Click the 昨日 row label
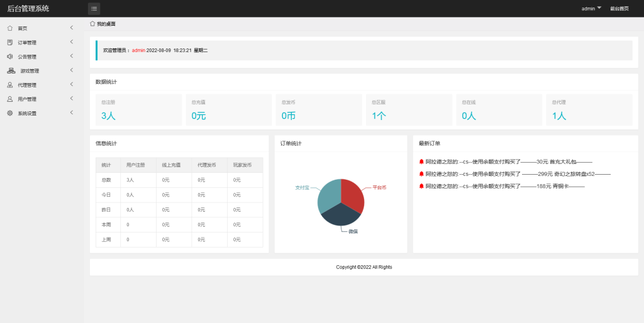Screen dimensions: 644x323 [x=106, y=210]
